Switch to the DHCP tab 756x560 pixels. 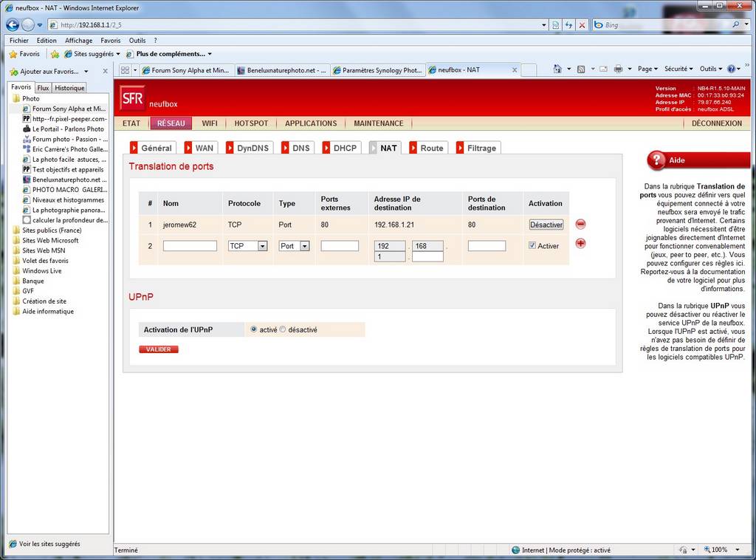[x=340, y=148]
